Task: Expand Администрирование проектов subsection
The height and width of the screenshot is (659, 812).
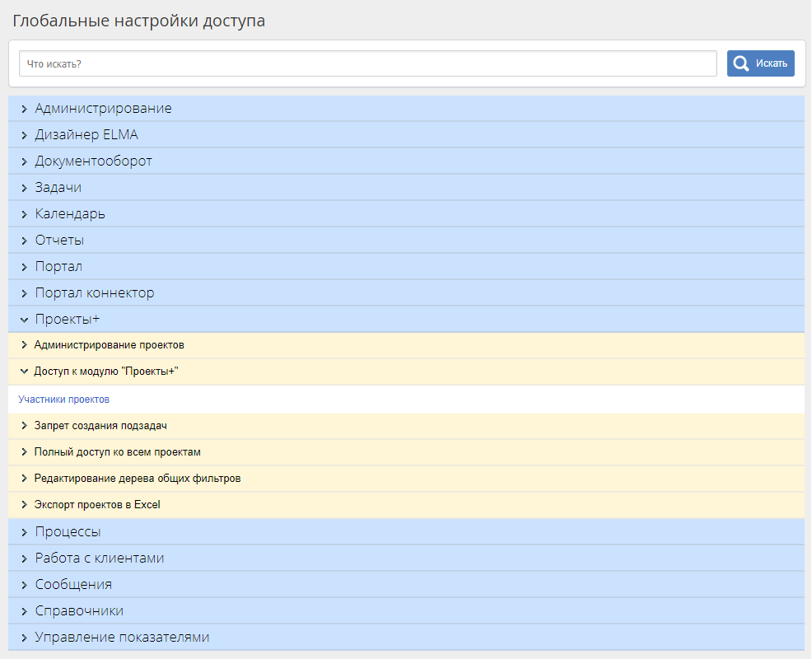Action: pyautogui.click(x=109, y=345)
